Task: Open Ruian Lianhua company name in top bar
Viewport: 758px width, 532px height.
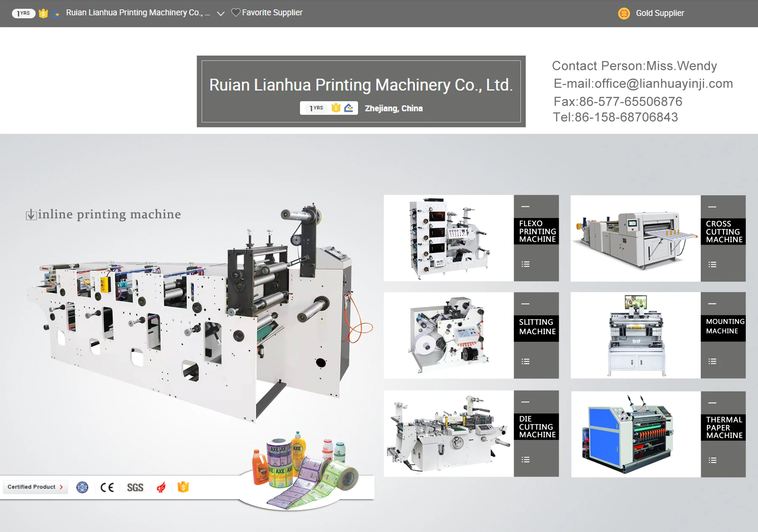Action: (x=138, y=13)
